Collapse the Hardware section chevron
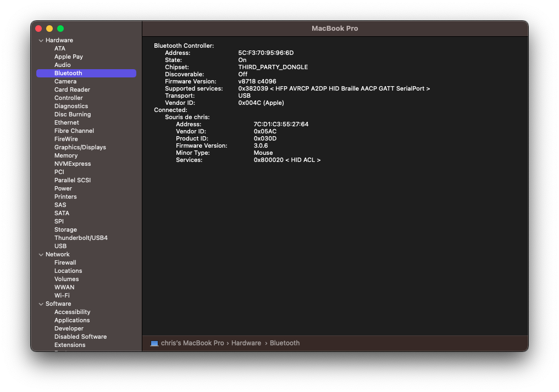 [x=41, y=41]
